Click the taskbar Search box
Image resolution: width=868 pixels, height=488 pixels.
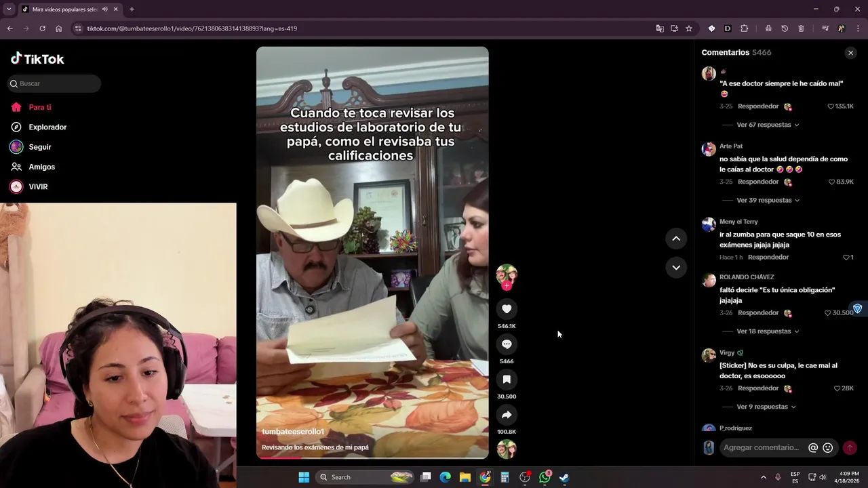(366, 477)
